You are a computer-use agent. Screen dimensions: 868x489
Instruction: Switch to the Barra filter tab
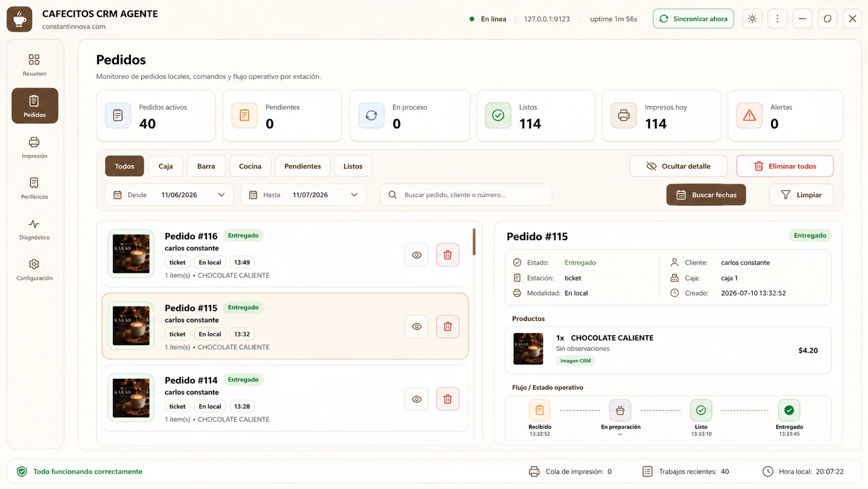206,166
